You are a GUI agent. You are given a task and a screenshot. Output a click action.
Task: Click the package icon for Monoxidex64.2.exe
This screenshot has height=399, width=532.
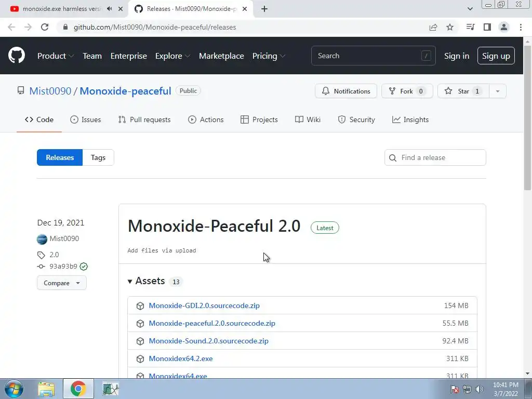pos(140,358)
